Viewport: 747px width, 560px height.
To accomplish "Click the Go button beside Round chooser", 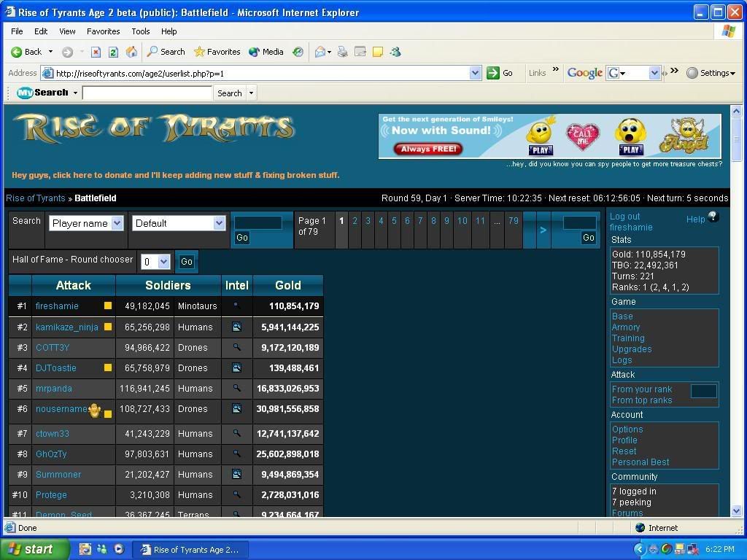I will click(186, 262).
